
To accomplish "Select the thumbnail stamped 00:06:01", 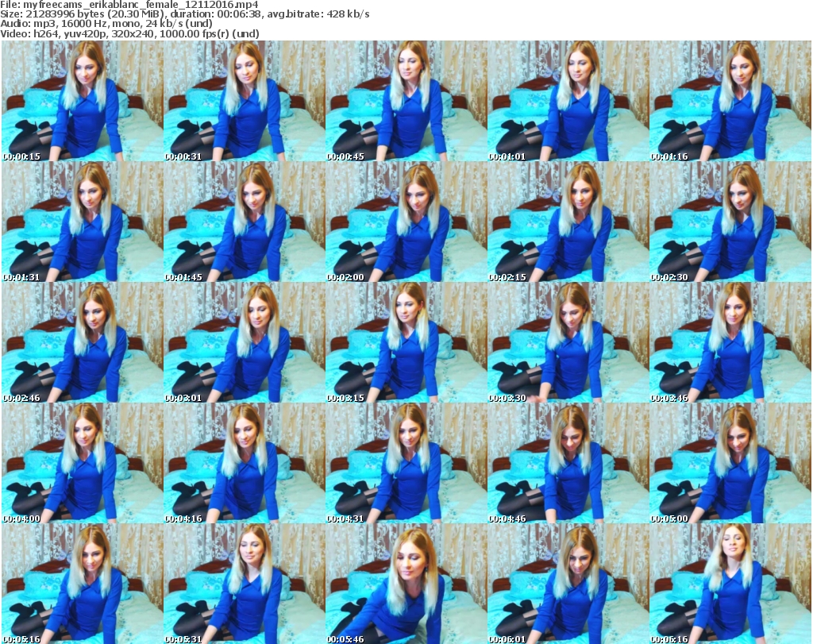I will (x=568, y=584).
